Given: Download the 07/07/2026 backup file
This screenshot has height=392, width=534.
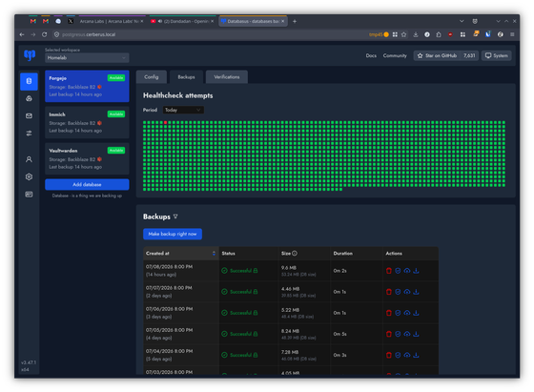Looking at the screenshot, I should tap(416, 292).
